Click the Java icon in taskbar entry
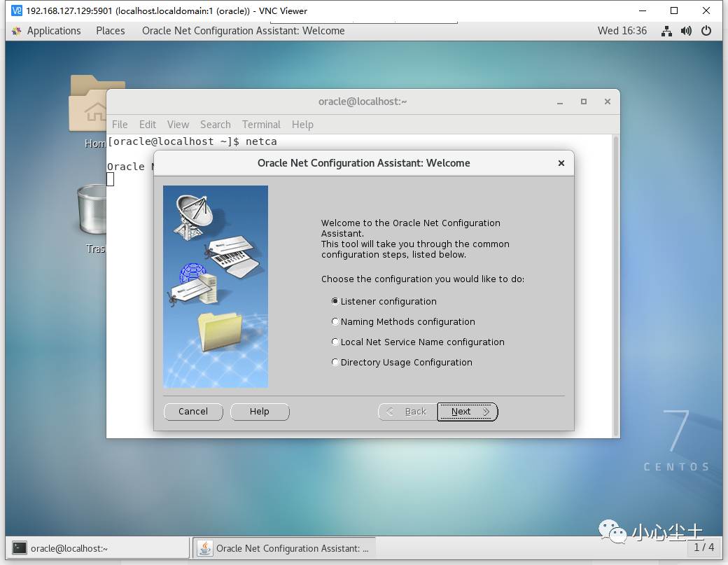728x565 pixels. coord(204,548)
